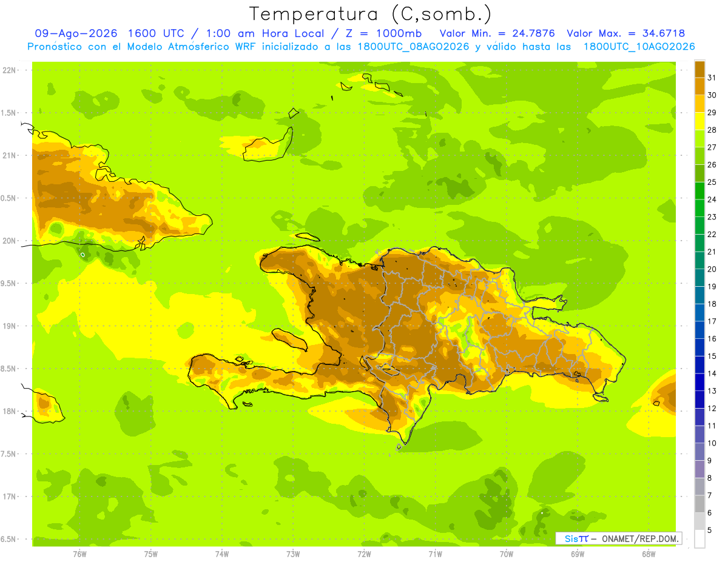The image size is (728, 562).
Task: Click the "20N" latitude axis label
Action: tap(9, 241)
